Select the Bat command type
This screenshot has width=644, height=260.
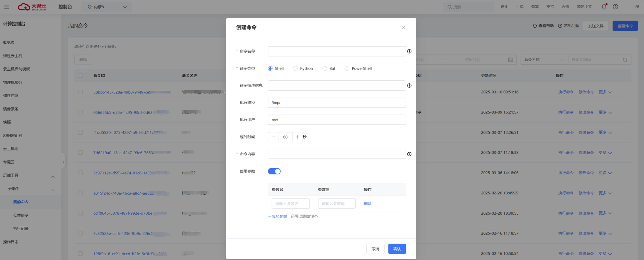(x=325, y=68)
